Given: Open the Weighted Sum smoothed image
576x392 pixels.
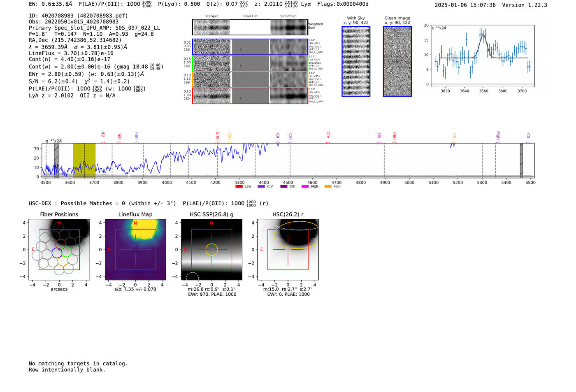Looking at the screenshot, I should [288, 27].
